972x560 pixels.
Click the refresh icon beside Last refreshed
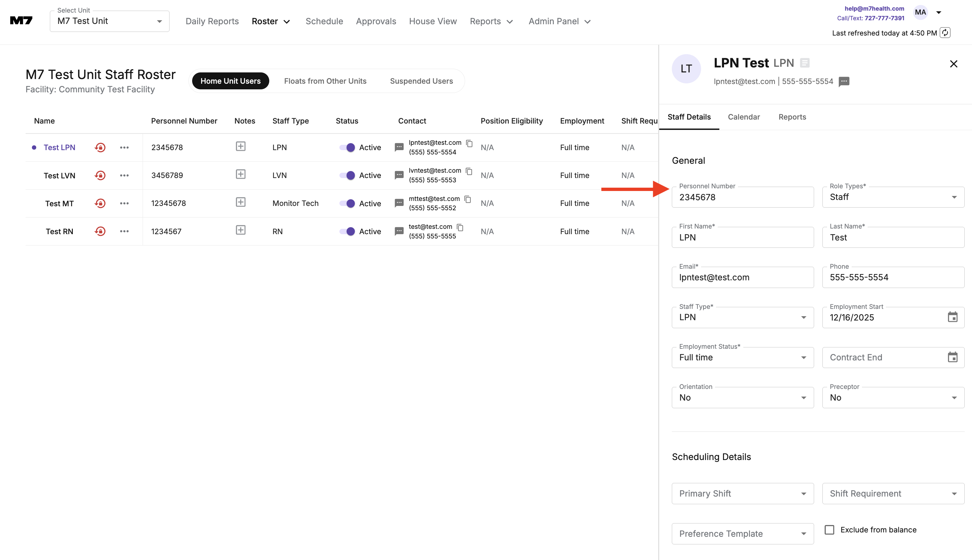[945, 33]
